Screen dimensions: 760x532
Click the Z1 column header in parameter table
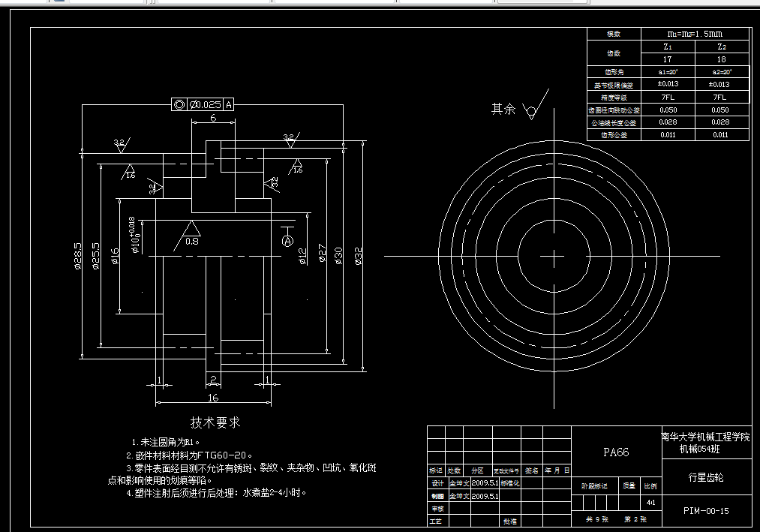[668, 47]
